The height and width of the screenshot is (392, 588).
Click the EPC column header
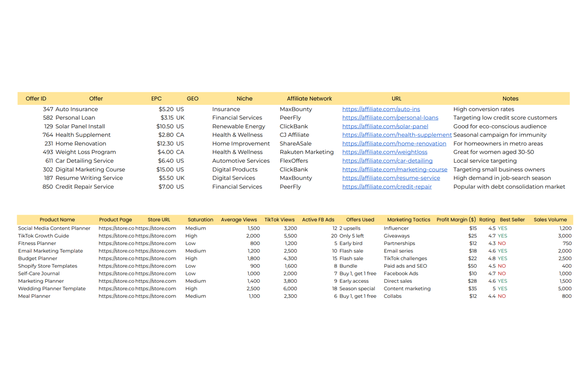click(x=156, y=98)
